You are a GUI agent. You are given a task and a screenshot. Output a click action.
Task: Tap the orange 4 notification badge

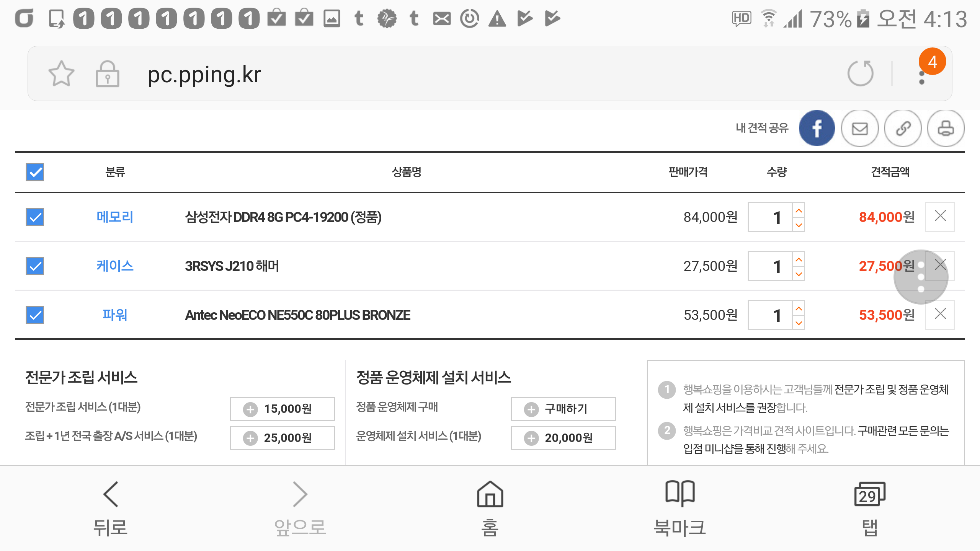coord(933,61)
